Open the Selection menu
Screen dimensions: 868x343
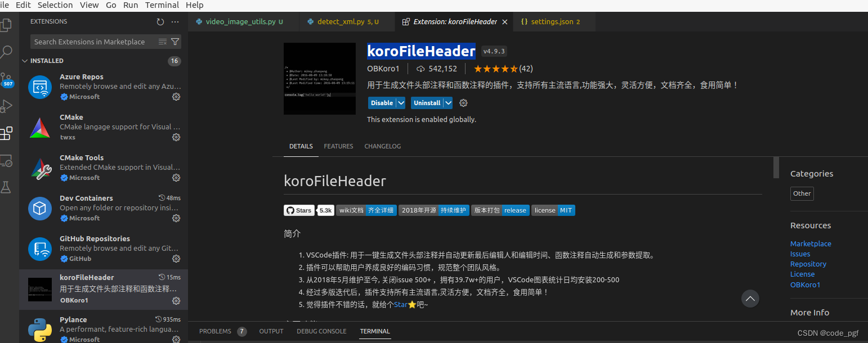[55, 5]
